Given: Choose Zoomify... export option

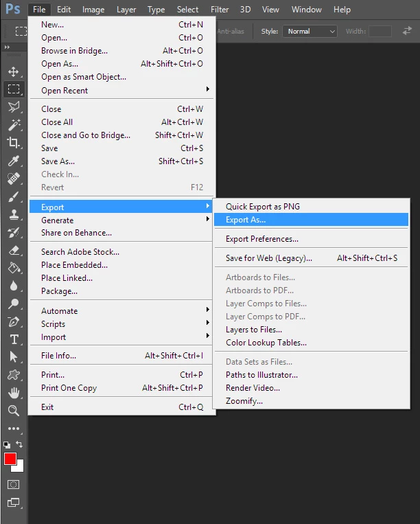Looking at the screenshot, I should click(311, 400).
